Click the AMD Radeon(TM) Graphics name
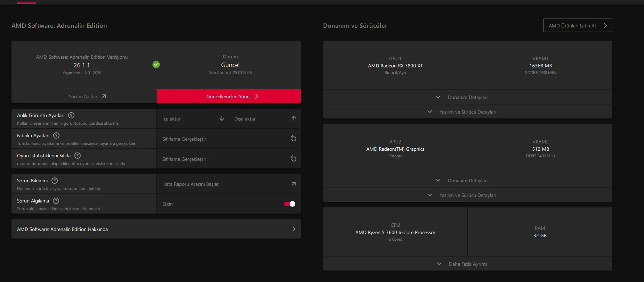 pos(395,149)
